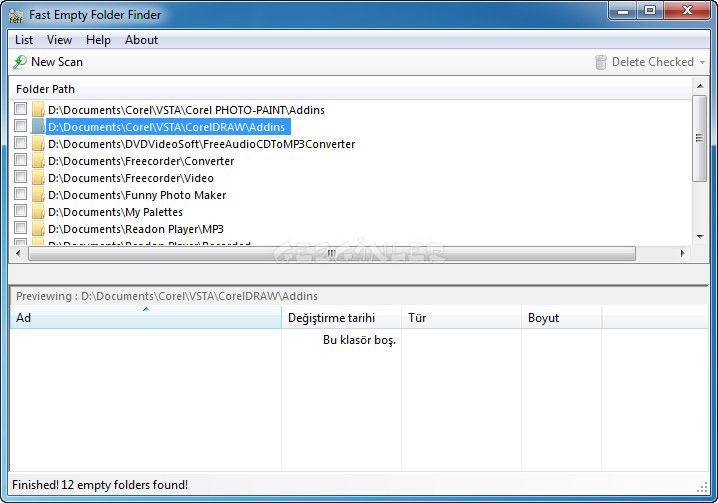This screenshot has width=718, height=503.
Task: Enable checkbox for Readon Player\MP3
Action: 20,229
